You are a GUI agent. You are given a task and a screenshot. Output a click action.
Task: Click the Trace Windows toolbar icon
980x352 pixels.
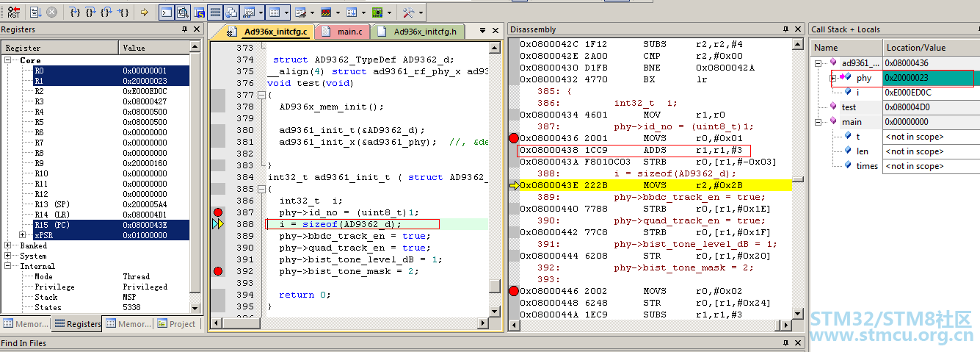352,12
